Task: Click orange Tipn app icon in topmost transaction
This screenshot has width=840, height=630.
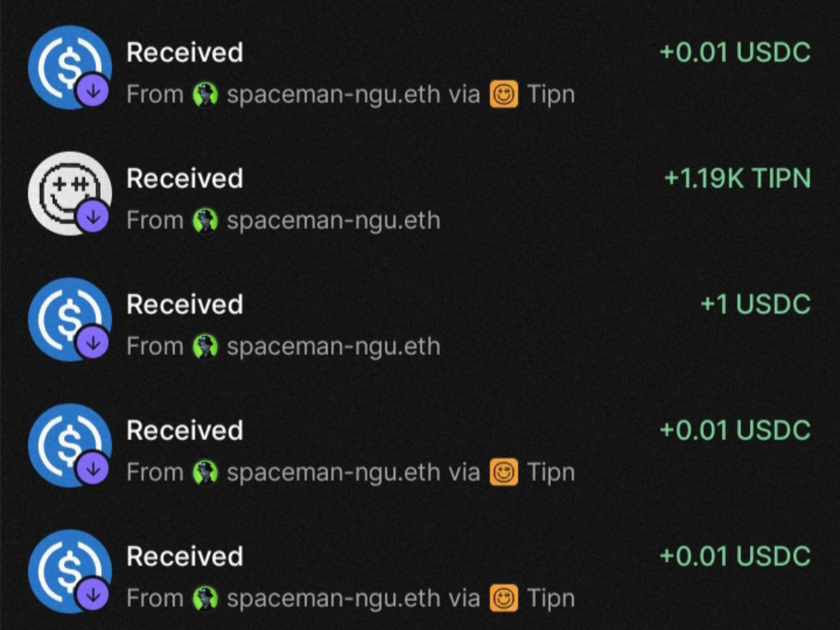Action: (503, 94)
